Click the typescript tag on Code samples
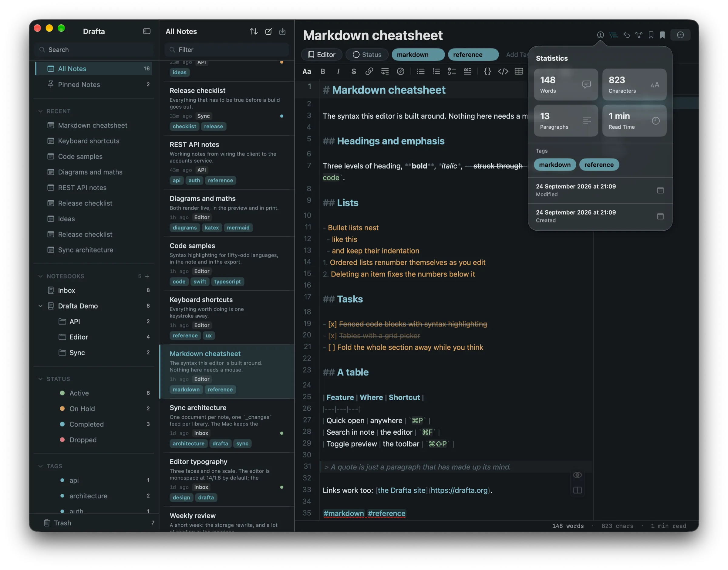Image resolution: width=728 pixels, height=570 pixels. coord(227,282)
